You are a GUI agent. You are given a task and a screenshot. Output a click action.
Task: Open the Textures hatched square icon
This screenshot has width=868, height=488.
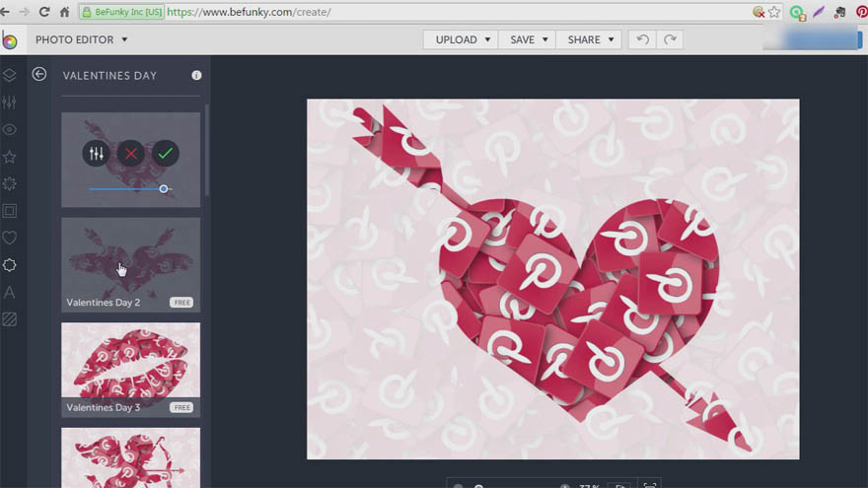(x=10, y=319)
